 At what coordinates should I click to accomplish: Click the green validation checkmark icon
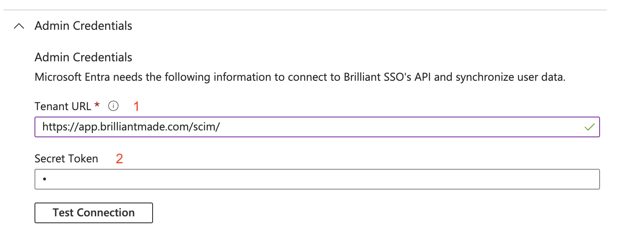click(x=589, y=127)
